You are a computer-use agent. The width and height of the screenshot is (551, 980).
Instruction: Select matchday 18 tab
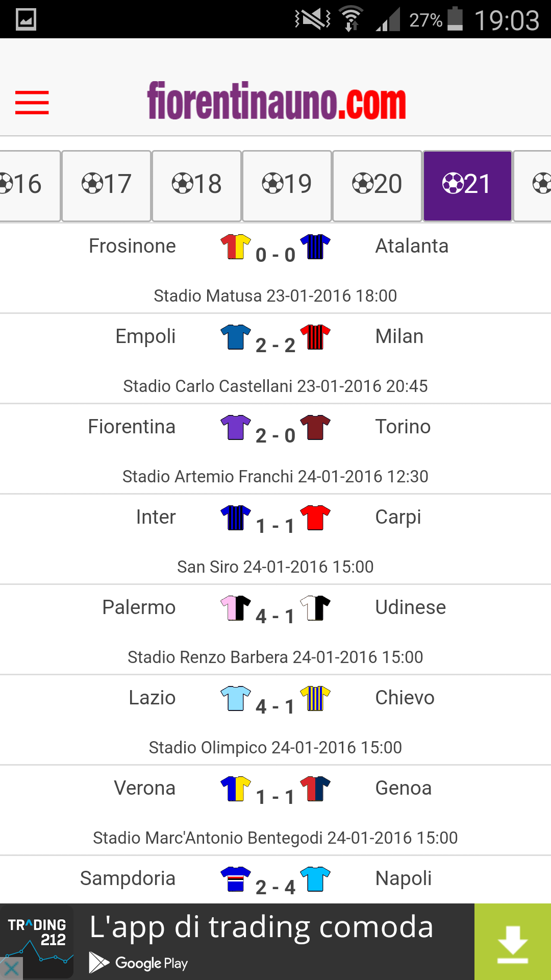[x=196, y=186]
